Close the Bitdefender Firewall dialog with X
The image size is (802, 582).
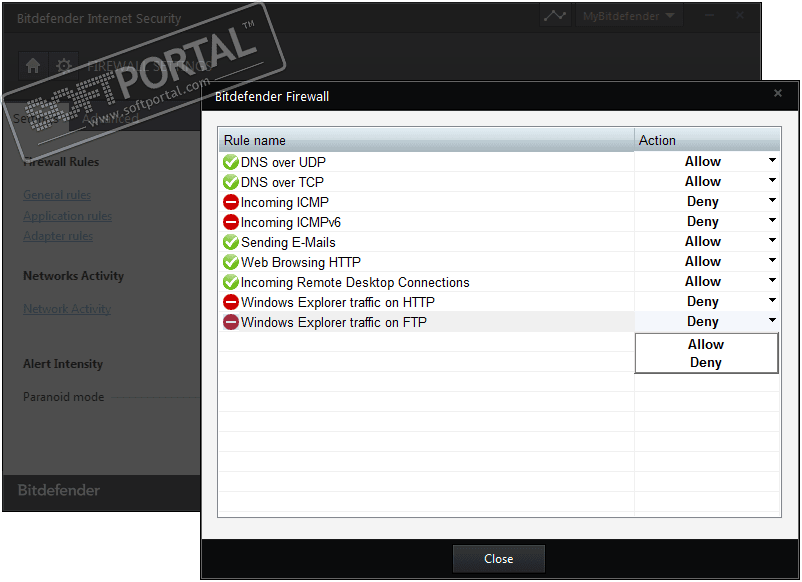click(x=778, y=93)
